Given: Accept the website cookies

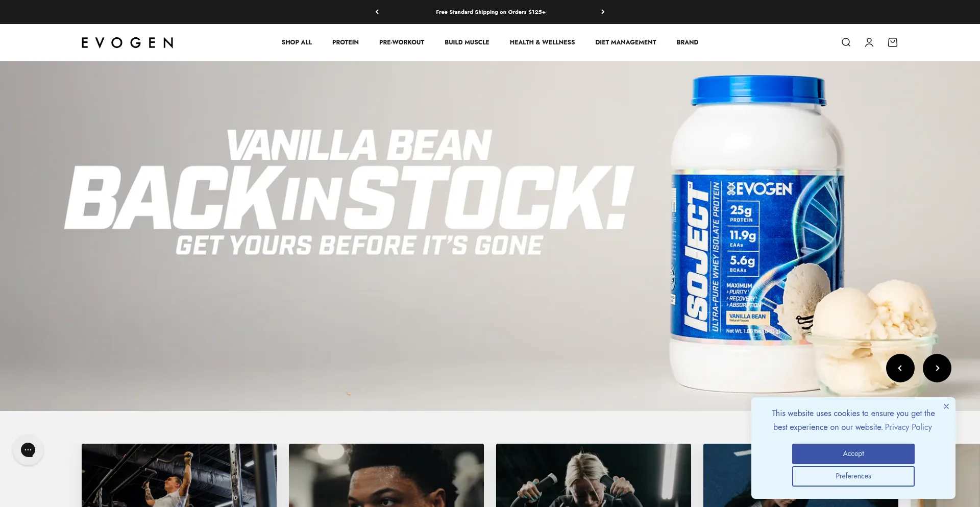Looking at the screenshot, I should pyautogui.click(x=853, y=453).
